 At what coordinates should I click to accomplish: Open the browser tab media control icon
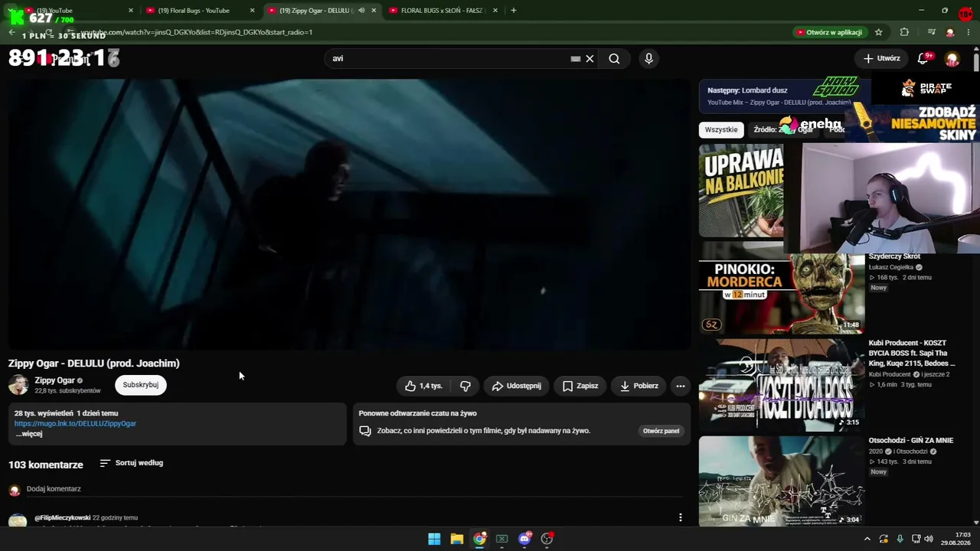[931, 32]
